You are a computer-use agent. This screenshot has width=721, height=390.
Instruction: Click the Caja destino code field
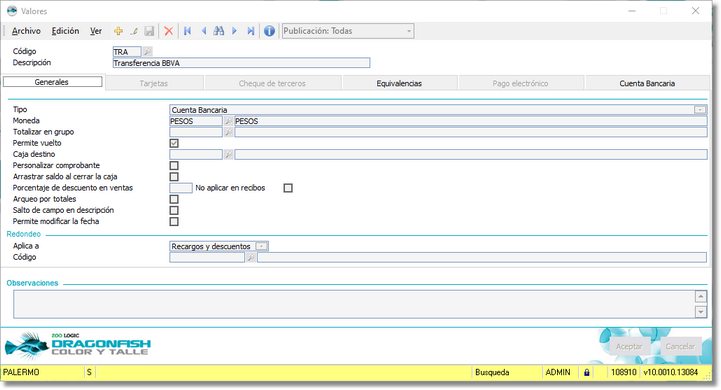(x=196, y=155)
